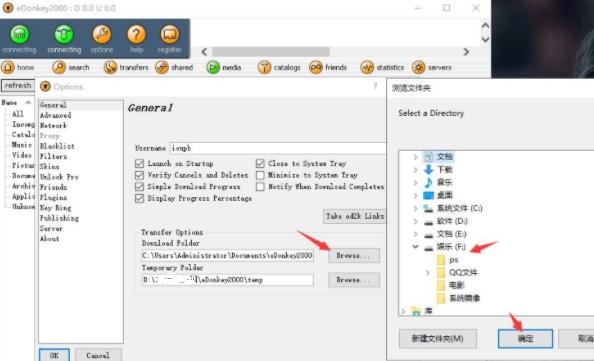The height and width of the screenshot is (361, 594).
Task: Expand the QQ文件 folder
Action: click(x=428, y=272)
